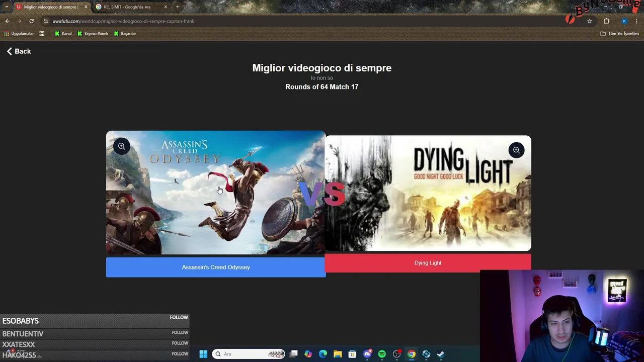Follow ESOBABYS in the overlay list
The width and height of the screenshot is (644, 362).
coord(179,318)
